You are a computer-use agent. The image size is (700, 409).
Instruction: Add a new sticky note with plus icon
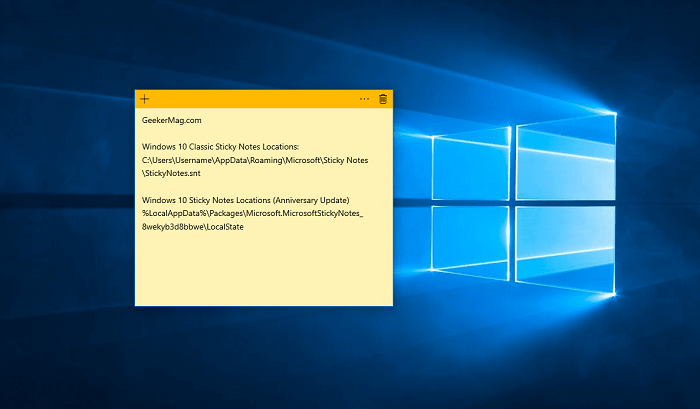pos(145,99)
